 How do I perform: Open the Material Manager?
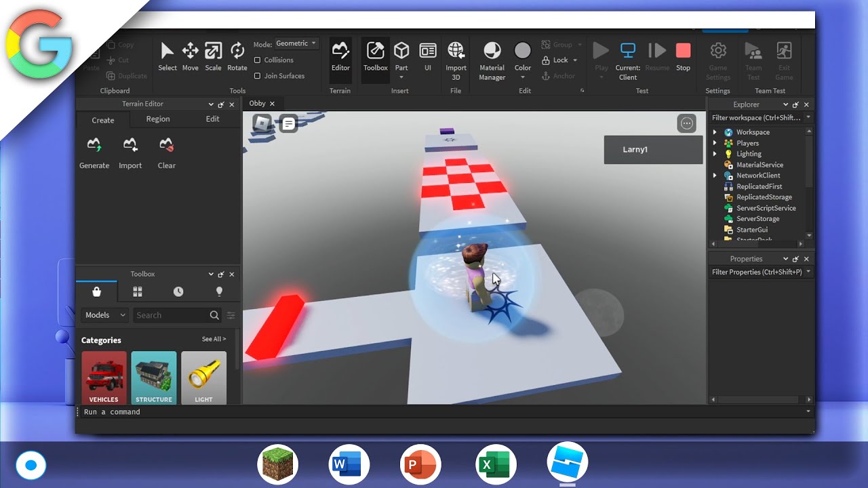492,60
